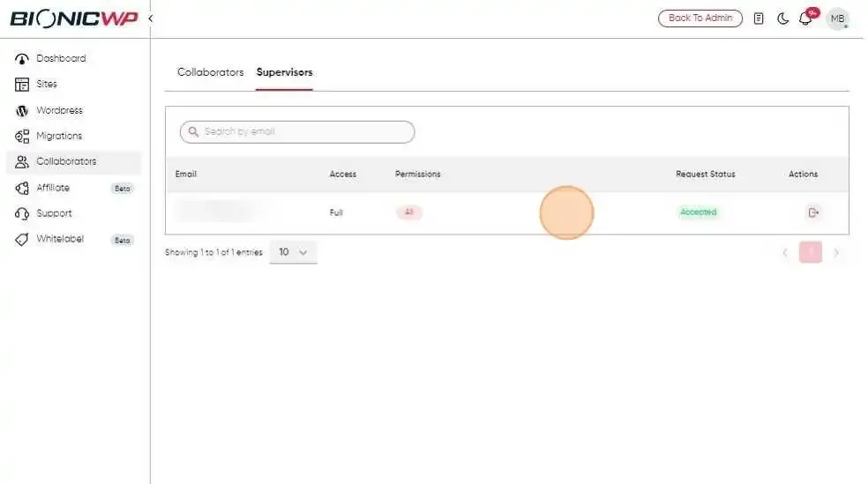Sort by the Email column header
The image size is (868, 484).
coord(186,174)
